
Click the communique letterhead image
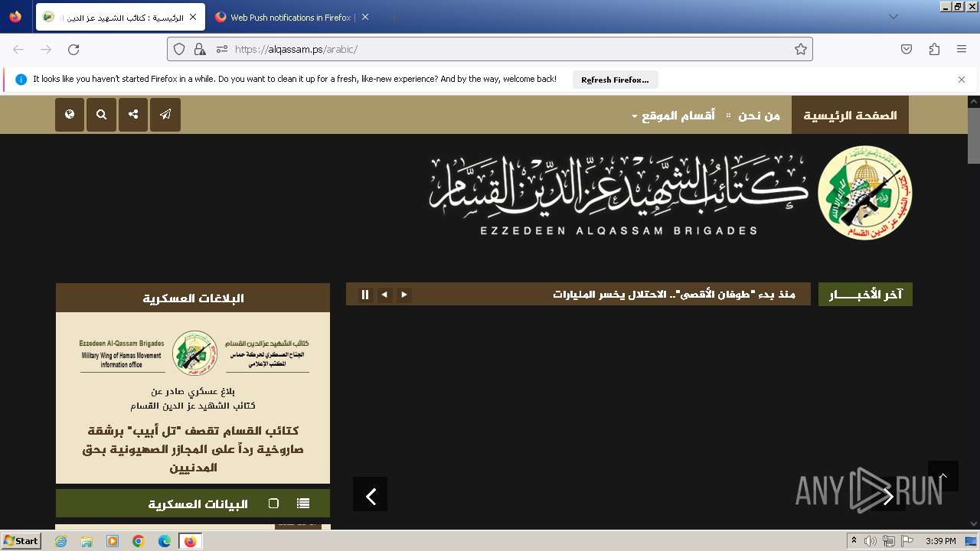coord(194,353)
